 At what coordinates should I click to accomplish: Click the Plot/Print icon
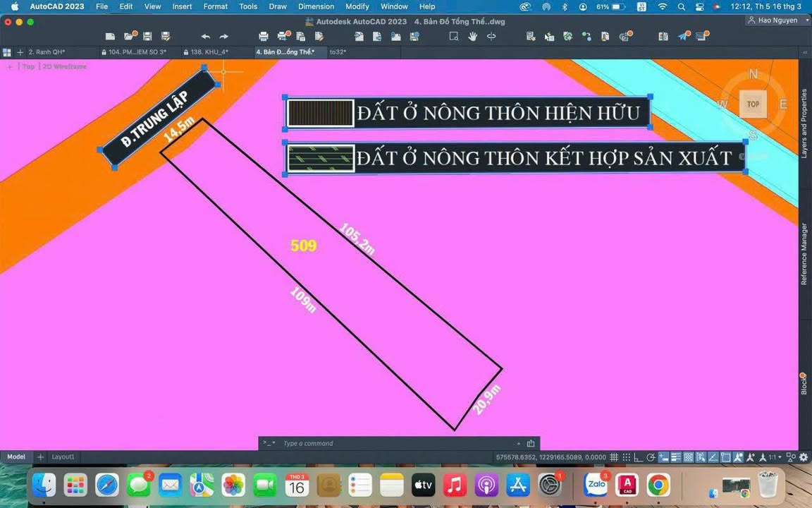click(264, 36)
